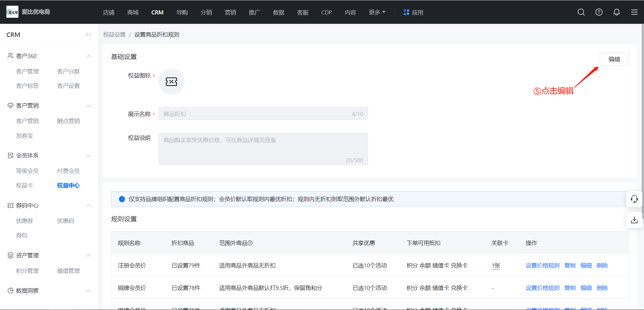Collapse the CRM sidebar arrow icon
644x310 pixels.
pos(89,35)
